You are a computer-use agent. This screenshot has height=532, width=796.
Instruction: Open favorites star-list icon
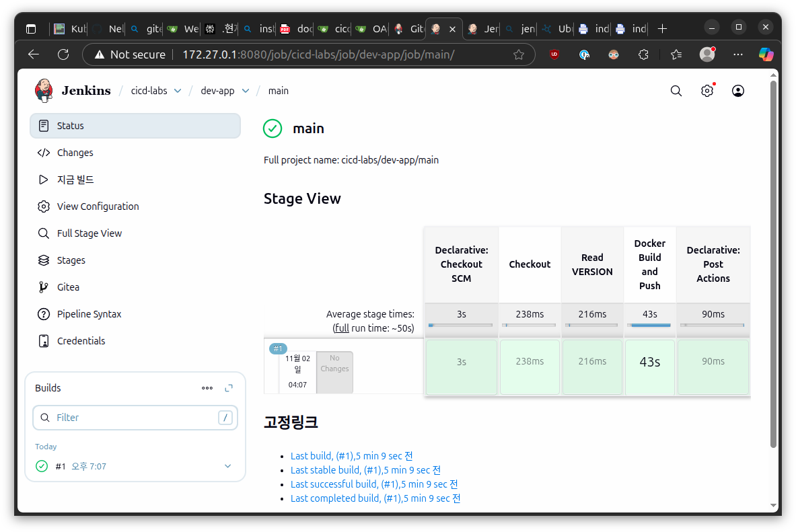pos(676,54)
